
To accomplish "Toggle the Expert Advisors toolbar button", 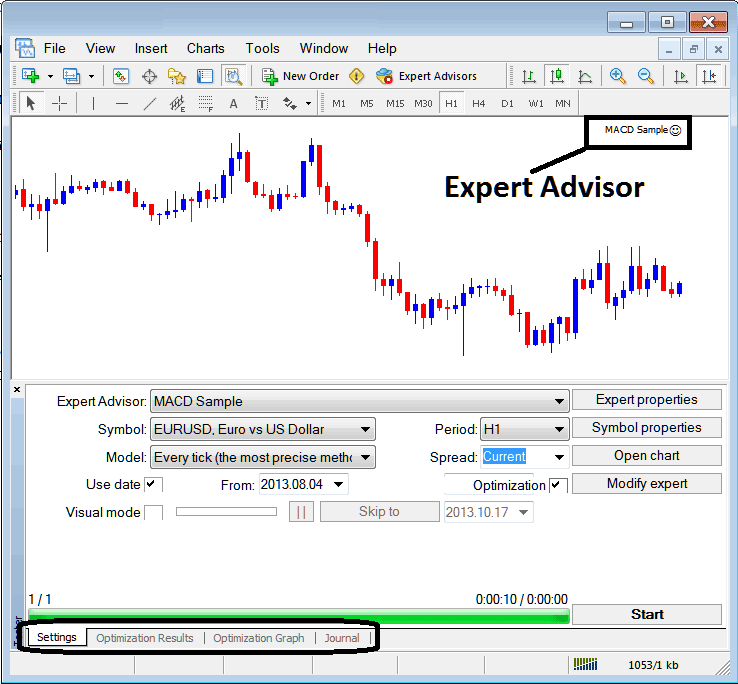I will click(426, 76).
